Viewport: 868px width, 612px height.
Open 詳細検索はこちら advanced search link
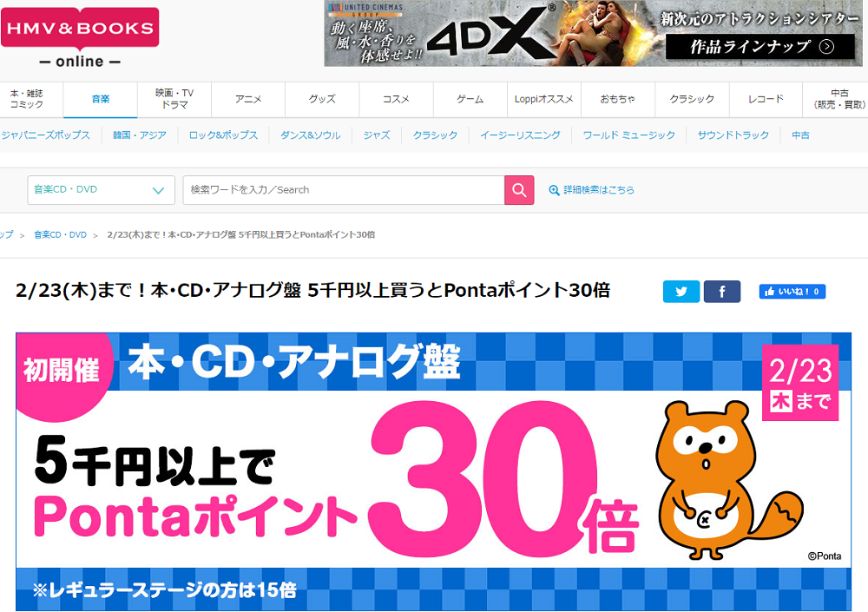(x=591, y=190)
